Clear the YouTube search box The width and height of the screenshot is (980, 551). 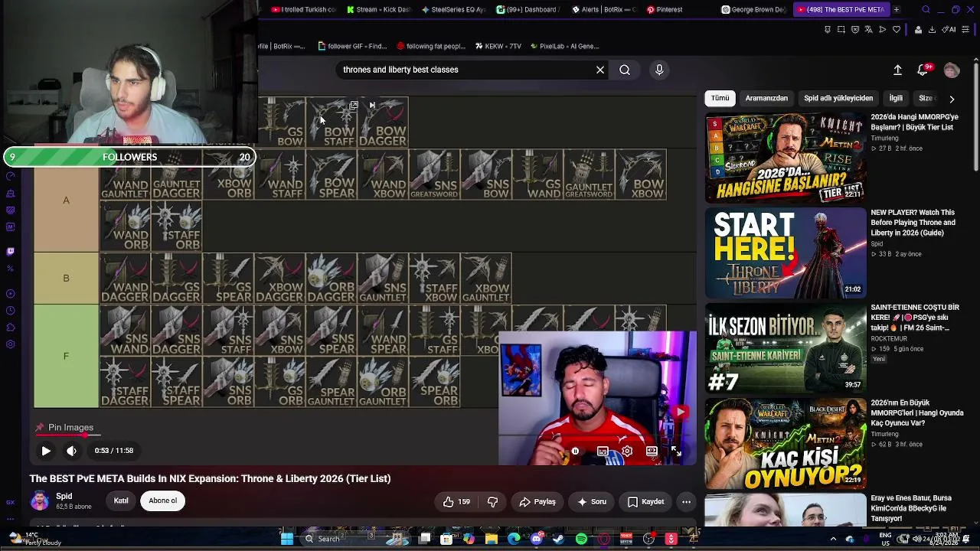600,70
